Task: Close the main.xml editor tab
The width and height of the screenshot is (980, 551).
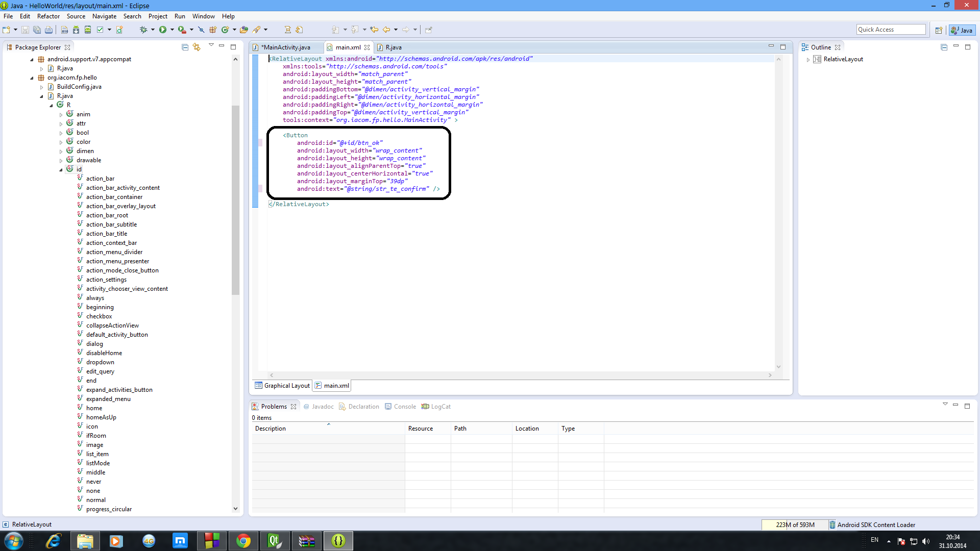Action: (367, 47)
